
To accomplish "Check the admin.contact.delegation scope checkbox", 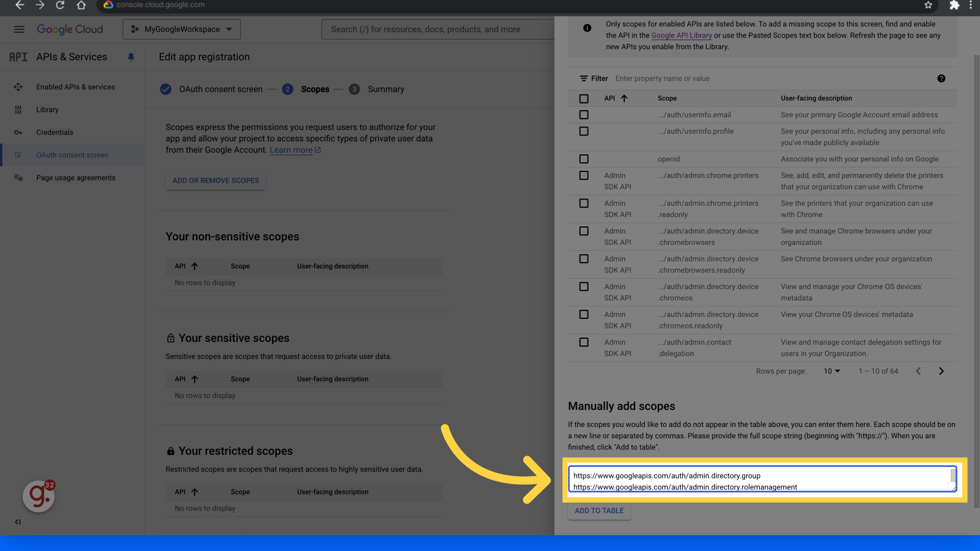I will tap(584, 342).
